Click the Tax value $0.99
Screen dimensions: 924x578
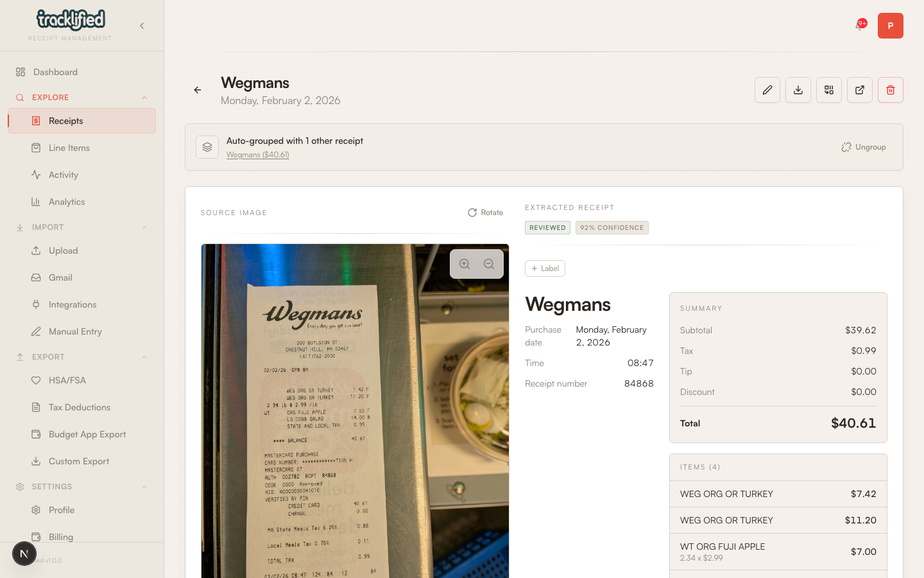tap(864, 351)
